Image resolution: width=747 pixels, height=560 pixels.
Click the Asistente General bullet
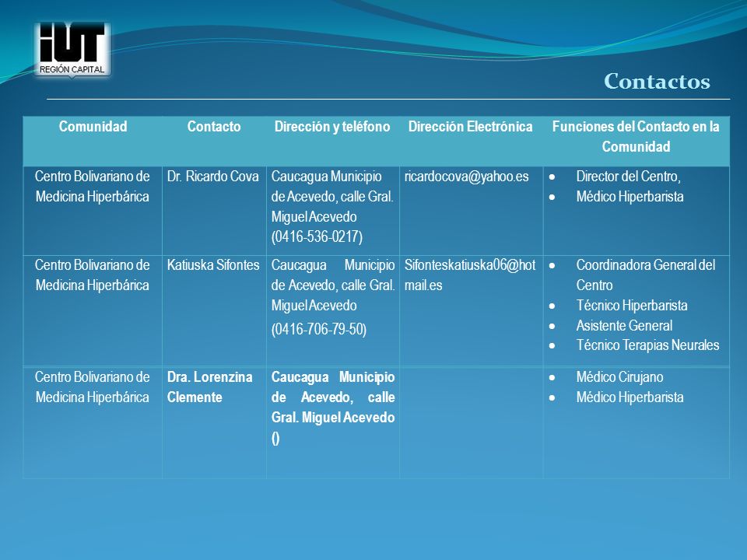624,326
